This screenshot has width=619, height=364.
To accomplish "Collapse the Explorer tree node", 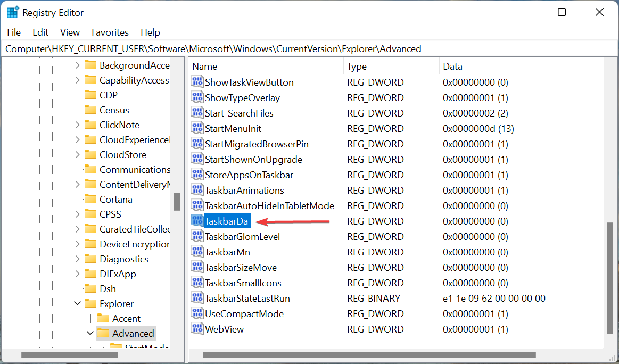I will click(77, 303).
